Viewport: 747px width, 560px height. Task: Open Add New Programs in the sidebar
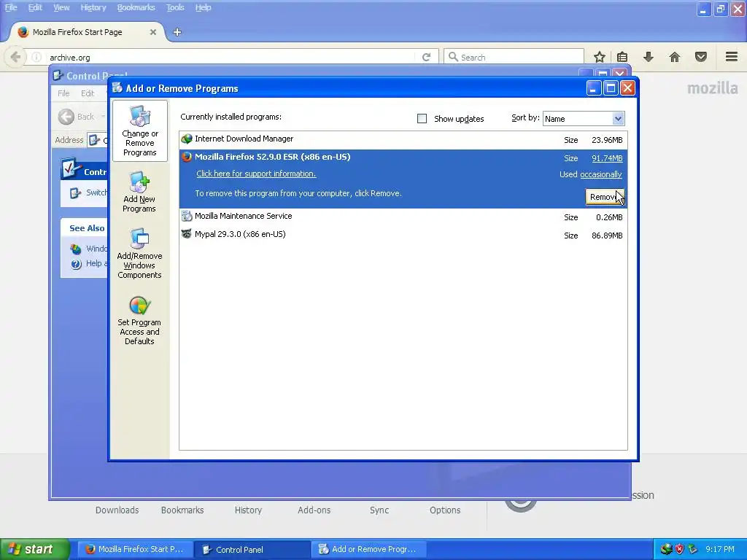click(x=139, y=192)
